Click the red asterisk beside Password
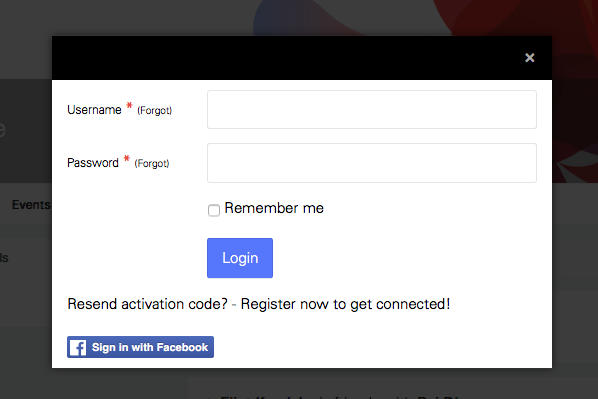 click(x=127, y=158)
